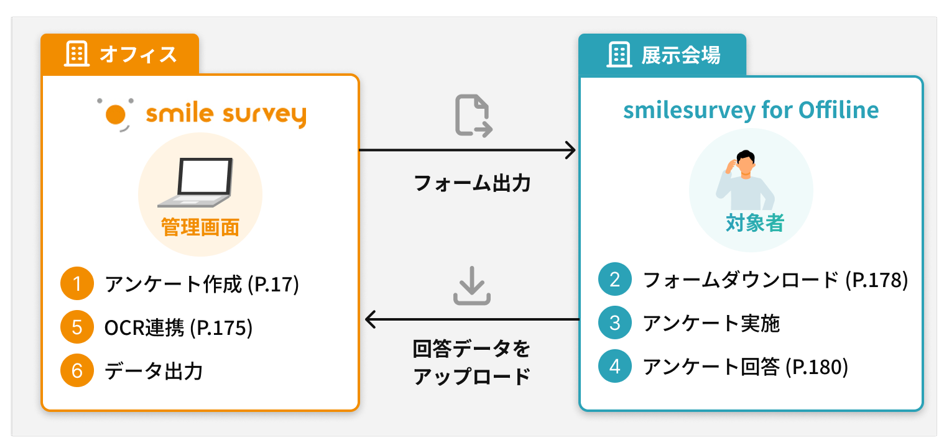Open フォームダウンロード (P.178) reference
949x448 pixels.
point(775,280)
